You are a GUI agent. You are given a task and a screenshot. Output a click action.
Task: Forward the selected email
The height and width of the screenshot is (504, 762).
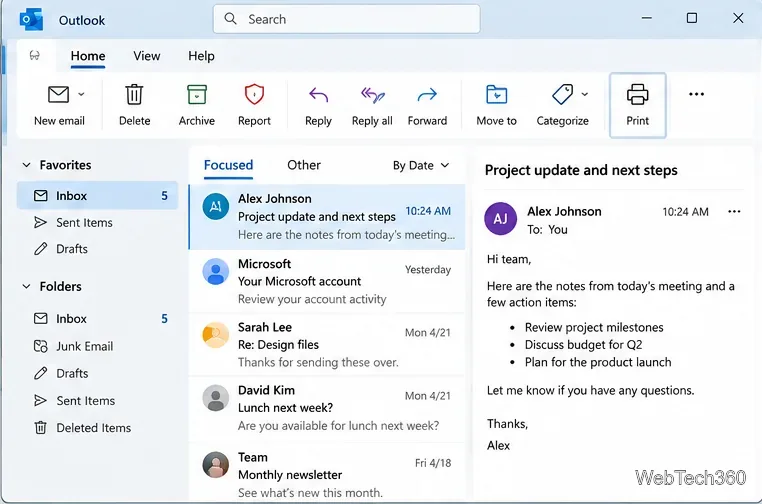pos(427,105)
